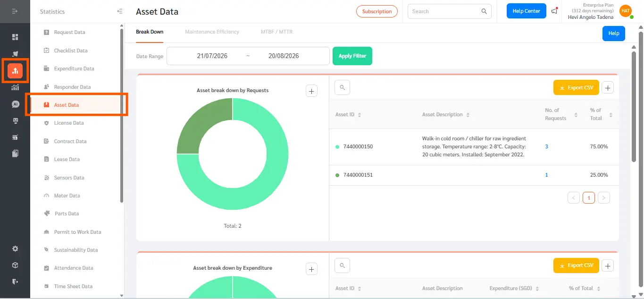
Task: Expand the main navigation rail
Action: coord(15,11)
